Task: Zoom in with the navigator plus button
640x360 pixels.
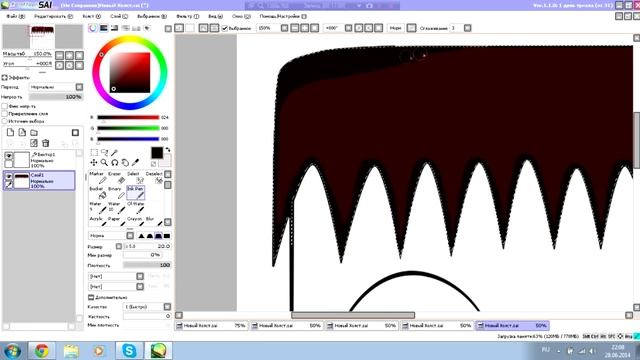Action: click(69, 55)
